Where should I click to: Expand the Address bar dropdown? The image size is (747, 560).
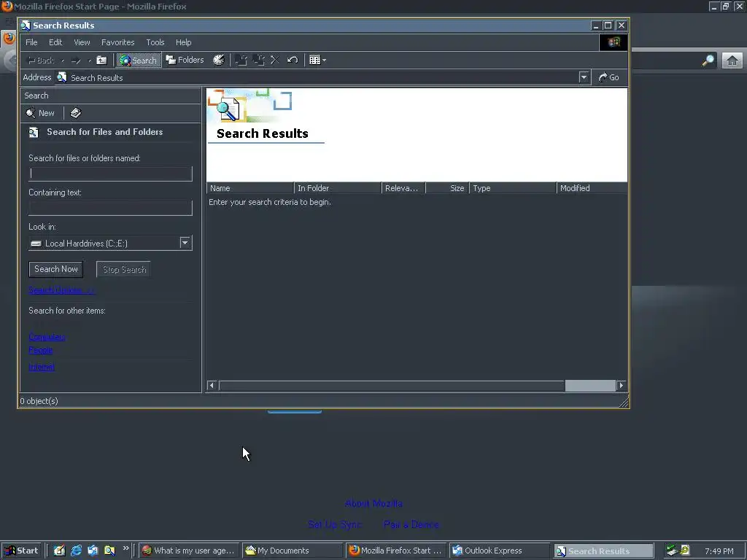(x=584, y=77)
